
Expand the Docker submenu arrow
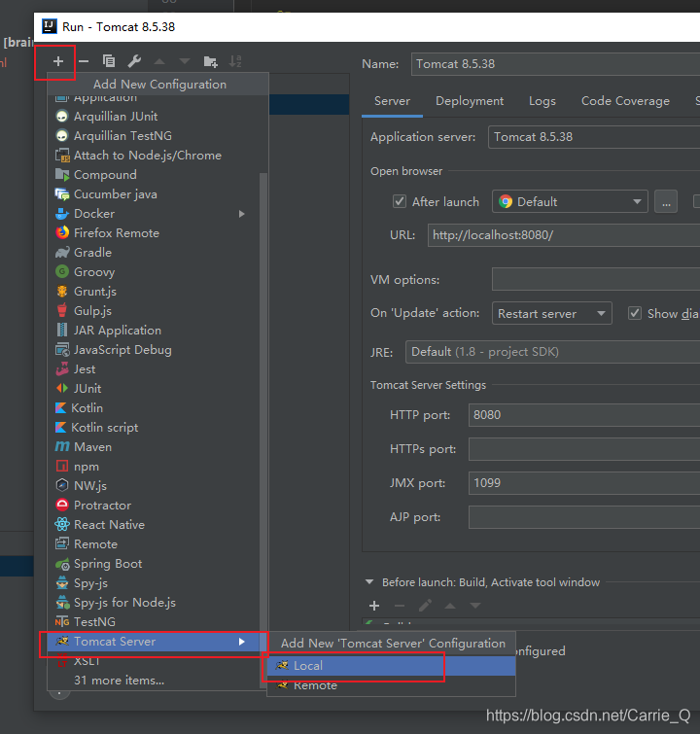[242, 214]
